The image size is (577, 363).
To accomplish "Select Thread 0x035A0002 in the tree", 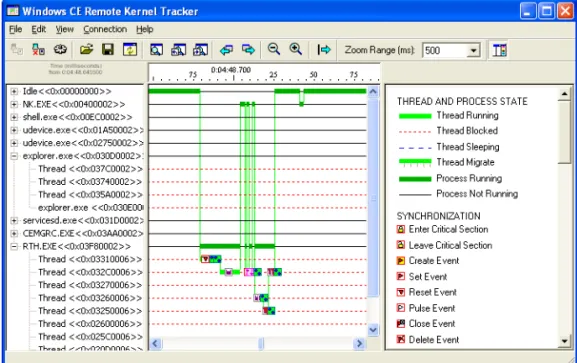I will pos(90,195).
